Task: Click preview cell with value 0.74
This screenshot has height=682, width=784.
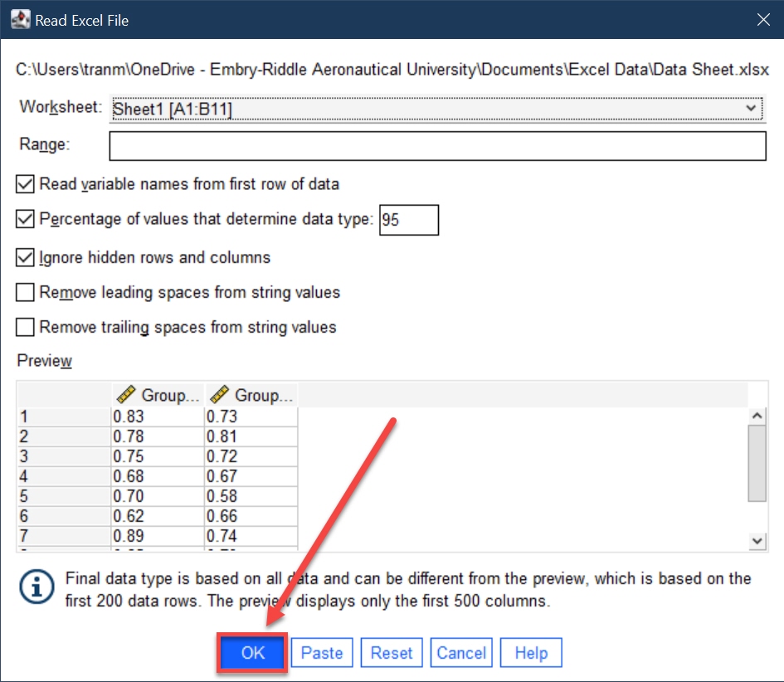Action: point(251,537)
